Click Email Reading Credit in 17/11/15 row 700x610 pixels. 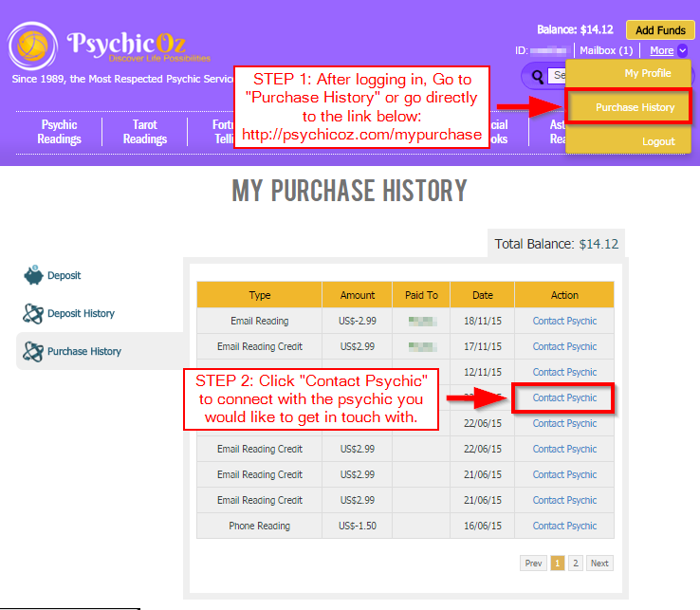pos(259,346)
